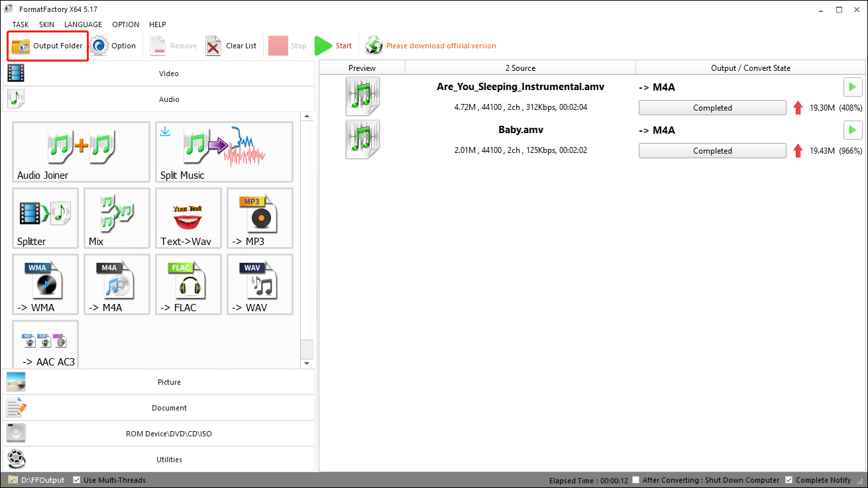
Task: Choose the -> WMA converter
Action: 45,284
